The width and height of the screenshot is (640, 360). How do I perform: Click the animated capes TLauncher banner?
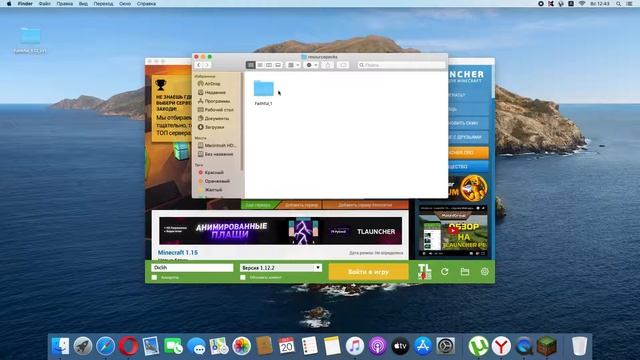[280, 231]
